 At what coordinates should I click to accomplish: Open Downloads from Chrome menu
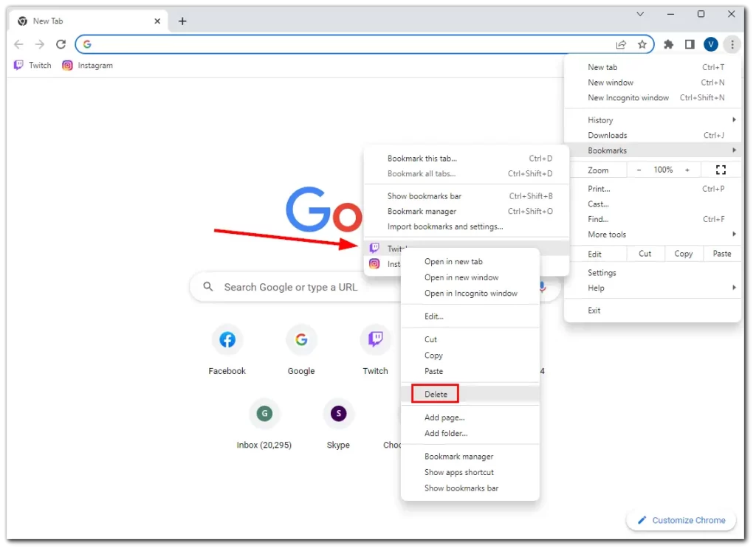tap(653, 135)
